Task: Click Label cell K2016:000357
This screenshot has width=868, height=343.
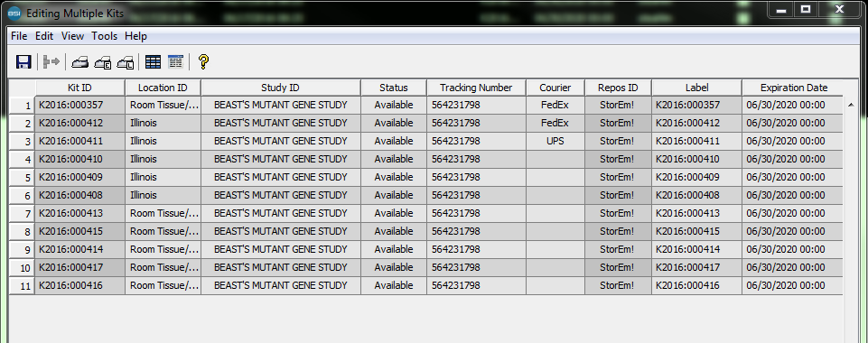Action: (x=697, y=105)
